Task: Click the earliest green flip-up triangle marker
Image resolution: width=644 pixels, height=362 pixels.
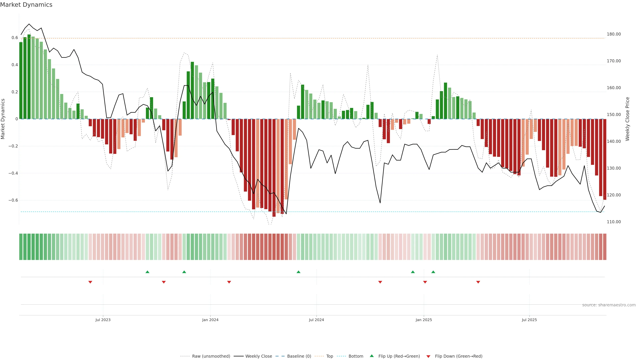Action: pyautogui.click(x=148, y=272)
